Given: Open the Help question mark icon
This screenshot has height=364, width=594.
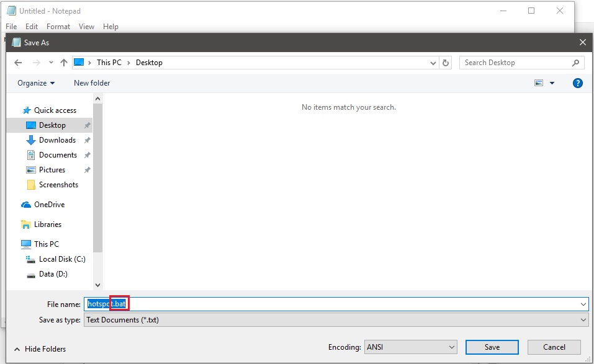Looking at the screenshot, I should (578, 82).
